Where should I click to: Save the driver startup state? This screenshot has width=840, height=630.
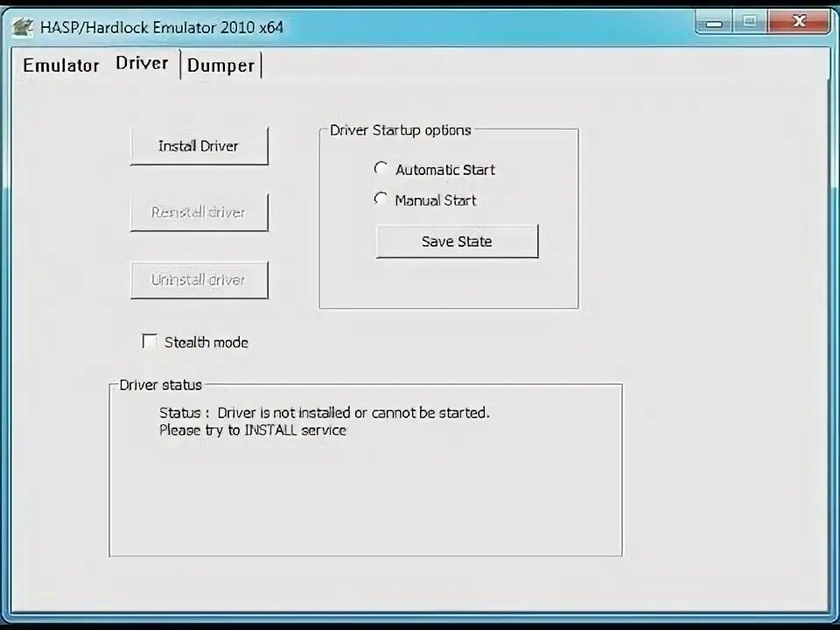[457, 241]
